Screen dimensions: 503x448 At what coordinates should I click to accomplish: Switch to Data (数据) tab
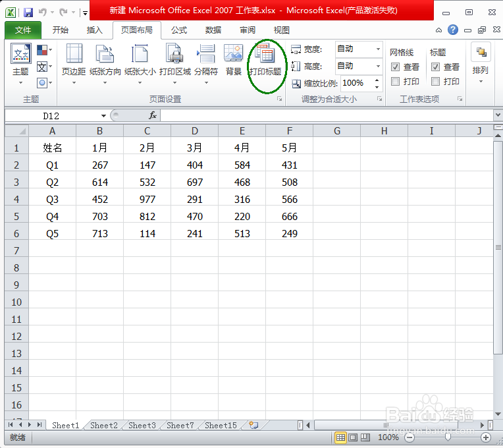click(213, 30)
